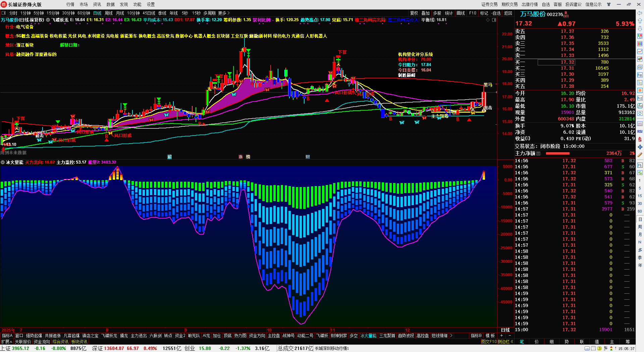The height and width of the screenshot is (352, 644).
Task: Switch chart period to 分时
Action: point(13,13)
